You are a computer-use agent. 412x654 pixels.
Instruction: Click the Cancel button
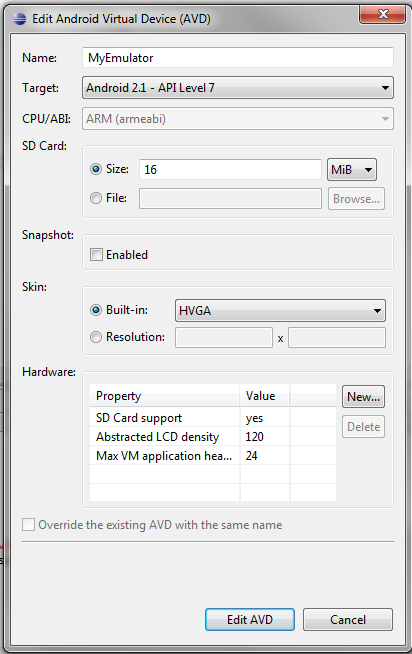348,619
